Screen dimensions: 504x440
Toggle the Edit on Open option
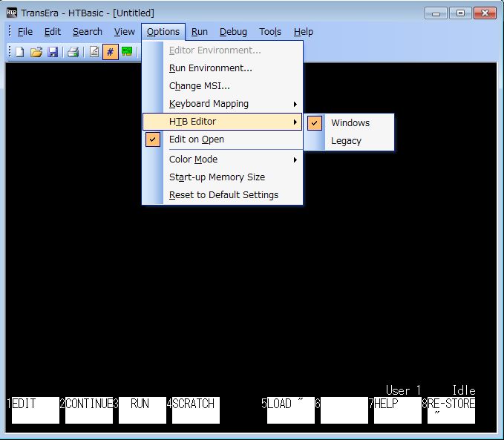tap(223, 139)
